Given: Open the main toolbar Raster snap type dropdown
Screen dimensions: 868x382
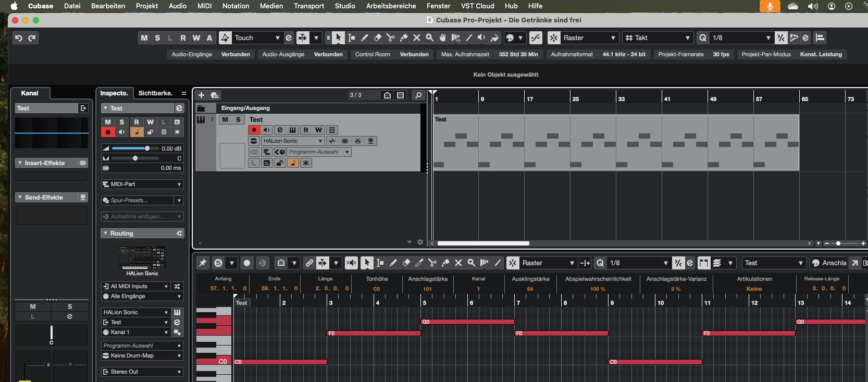Looking at the screenshot, I should click(590, 38).
